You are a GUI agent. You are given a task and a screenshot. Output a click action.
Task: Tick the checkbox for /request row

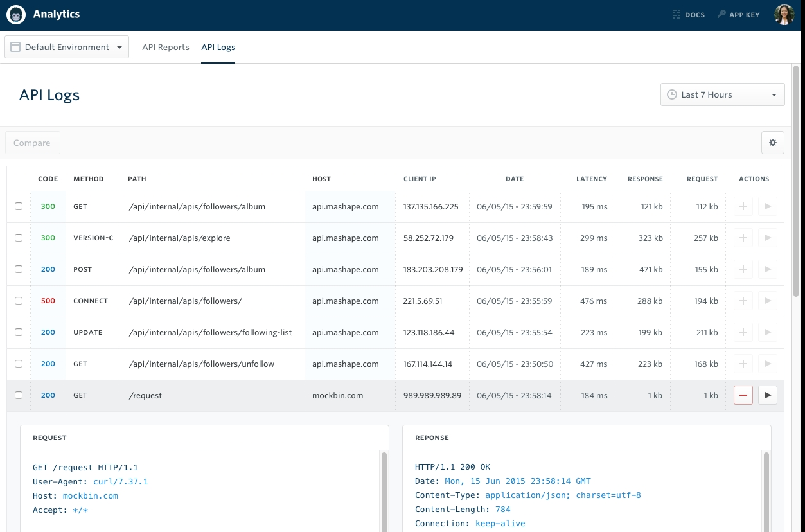tap(19, 395)
